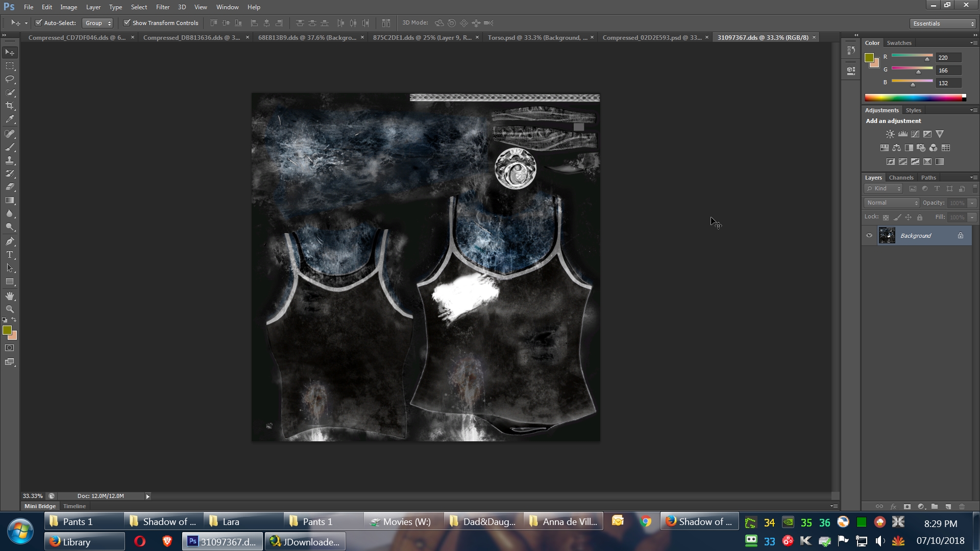This screenshot has height=551, width=980.
Task: Pick the Horizontal Type tool
Action: click(x=10, y=255)
